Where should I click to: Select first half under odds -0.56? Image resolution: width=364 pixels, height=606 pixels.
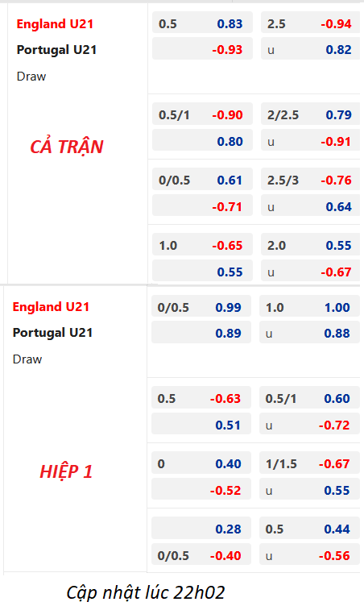[x=309, y=556]
